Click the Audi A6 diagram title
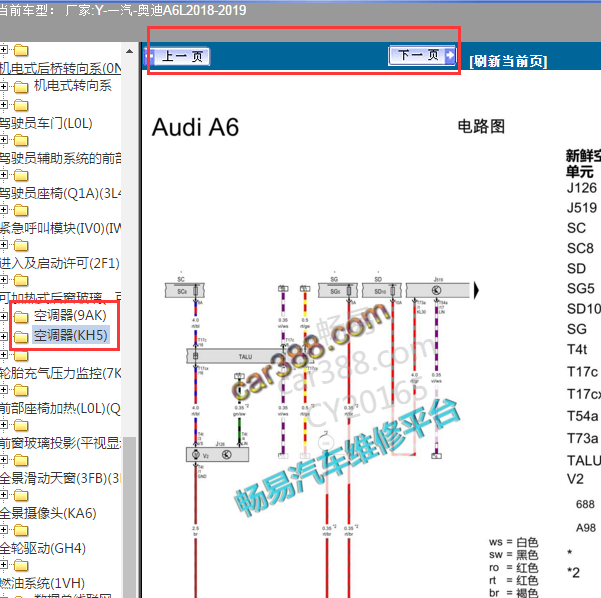The height and width of the screenshot is (598, 601). [195, 127]
